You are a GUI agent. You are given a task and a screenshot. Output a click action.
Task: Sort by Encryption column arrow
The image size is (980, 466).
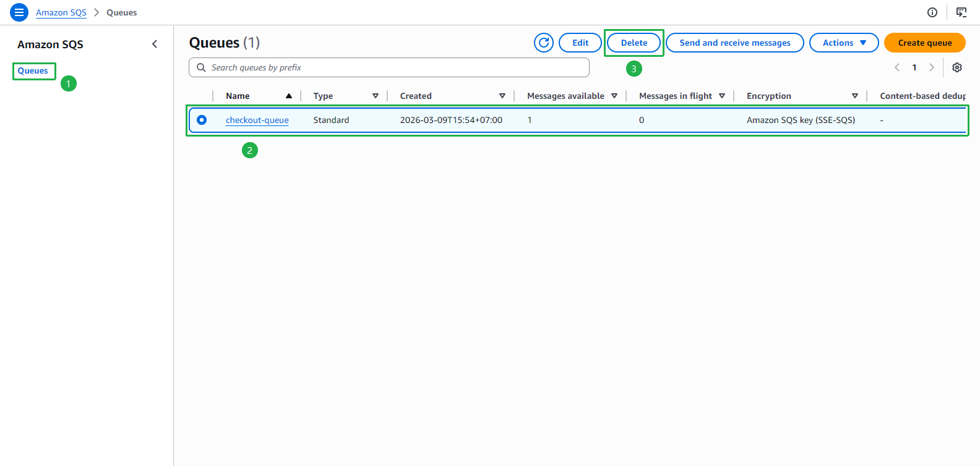tap(855, 96)
